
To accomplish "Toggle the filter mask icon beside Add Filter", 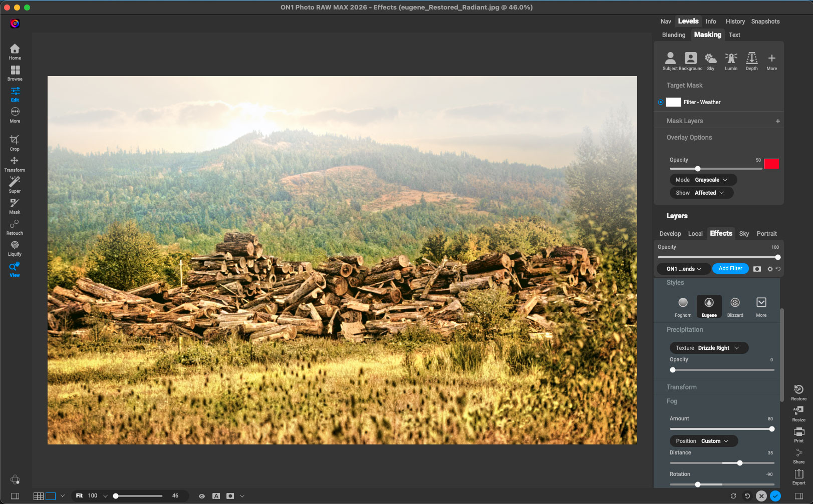I will tap(757, 269).
